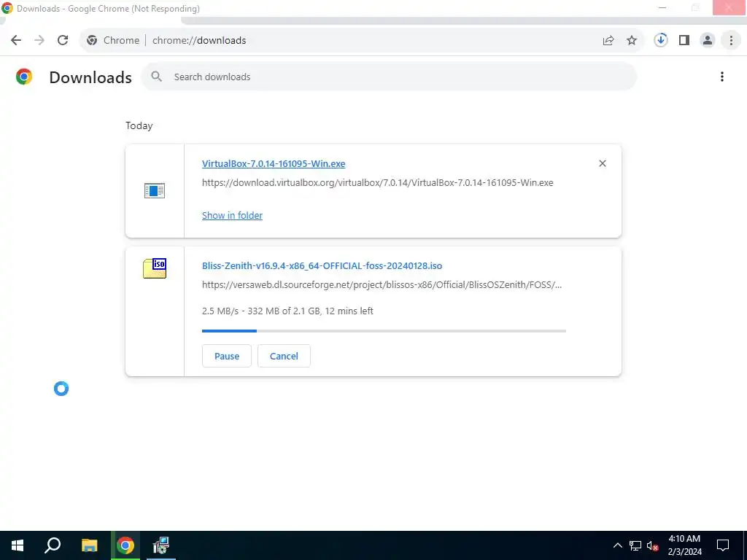Image resolution: width=747 pixels, height=560 pixels.
Task: Click the Chrome taskbar icon
Action: (x=125, y=545)
